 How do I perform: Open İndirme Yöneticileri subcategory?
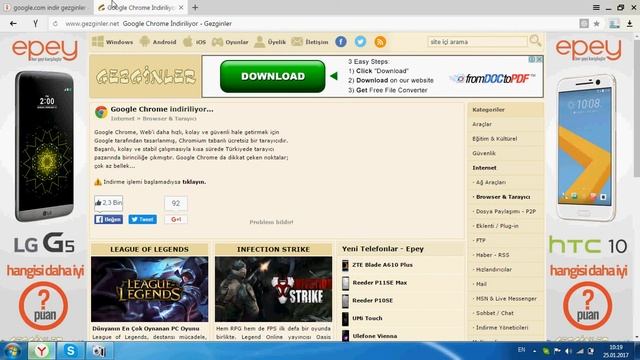pos(502,328)
